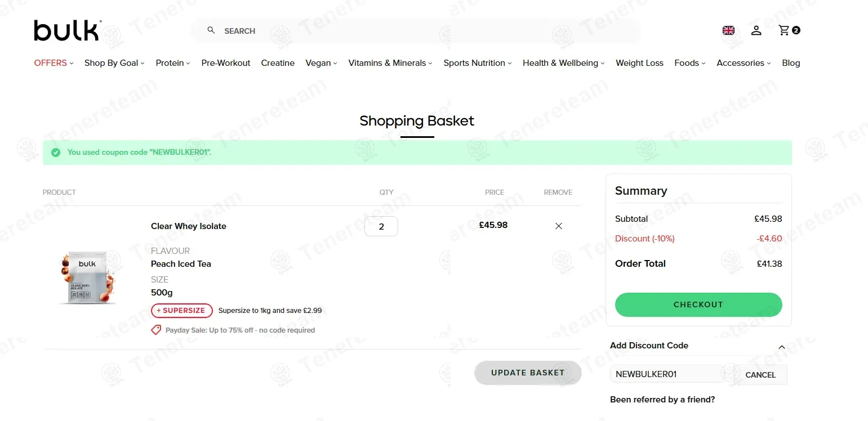868x421 pixels.
Task: Click the quantity input field
Action: pyautogui.click(x=381, y=227)
